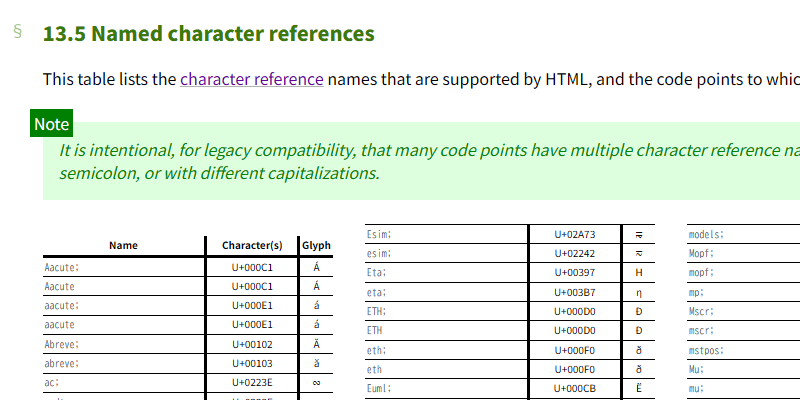Click the Glyph column header
The width and height of the screenshot is (800, 400).
tap(316, 245)
